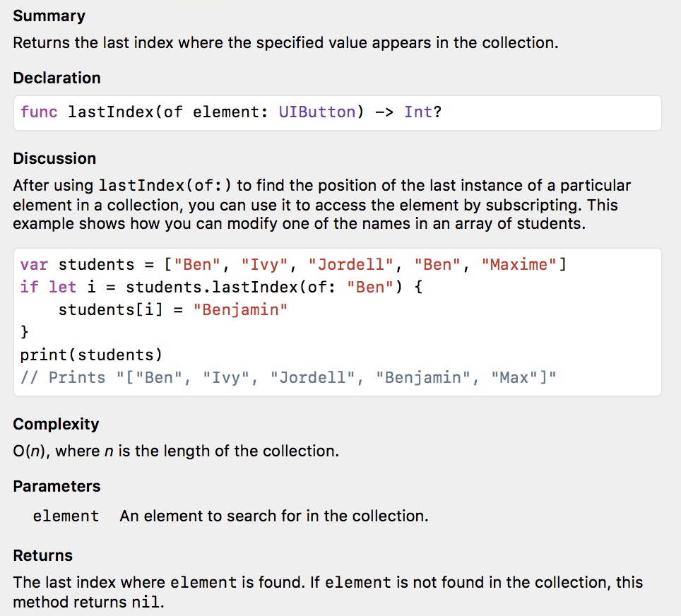
Task: Click the element parameter name
Action: 66,516
